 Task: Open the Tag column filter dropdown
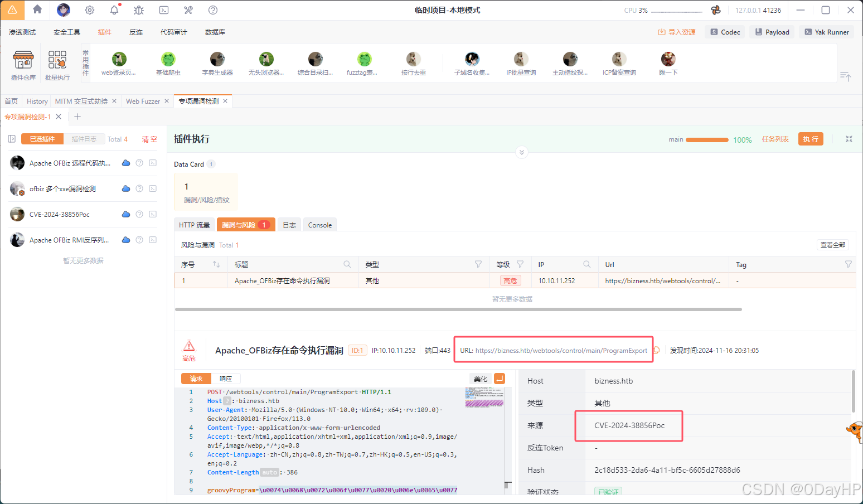[848, 264]
